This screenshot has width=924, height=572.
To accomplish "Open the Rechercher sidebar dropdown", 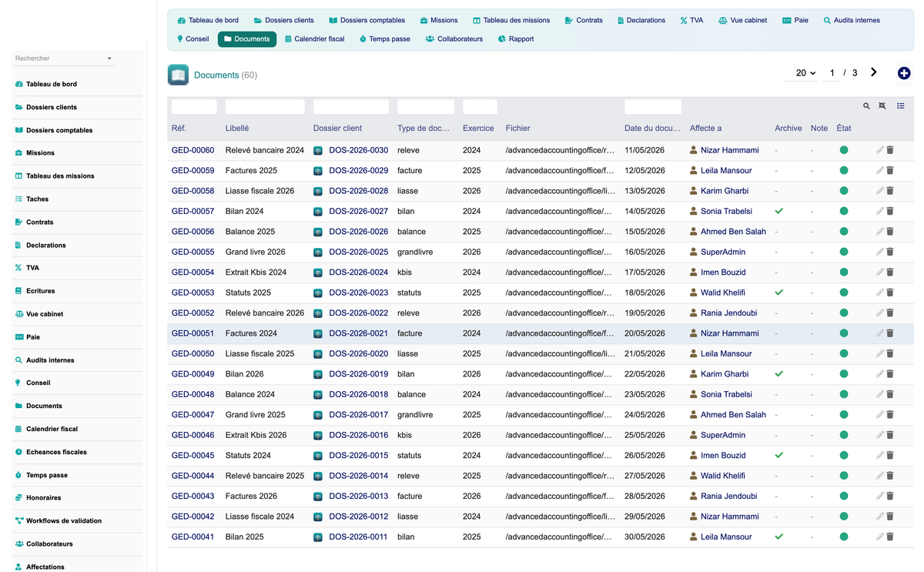I will click(63, 59).
